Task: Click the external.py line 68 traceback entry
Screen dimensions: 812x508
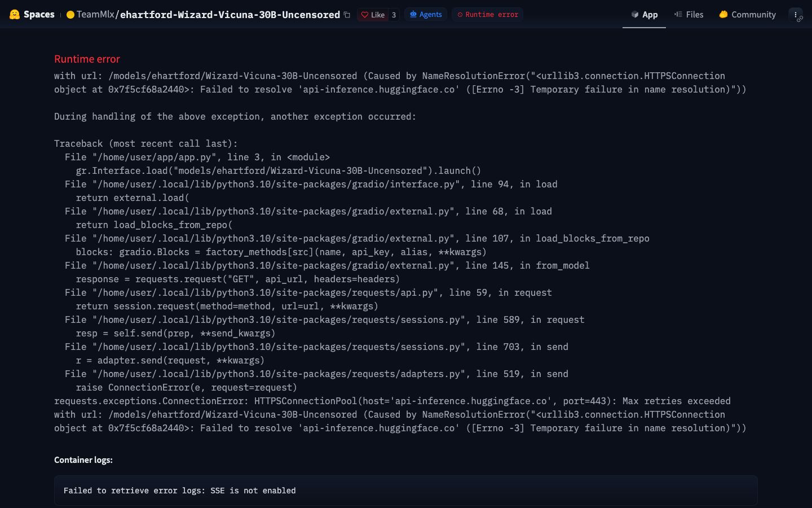Action: [x=308, y=211]
